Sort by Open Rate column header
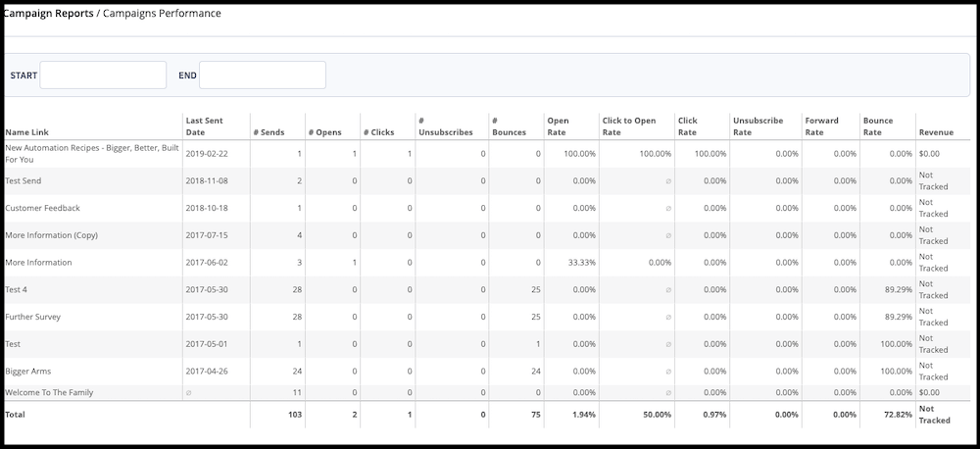The height and width of the screenshot is (449, 980). [x=558, y=126]
